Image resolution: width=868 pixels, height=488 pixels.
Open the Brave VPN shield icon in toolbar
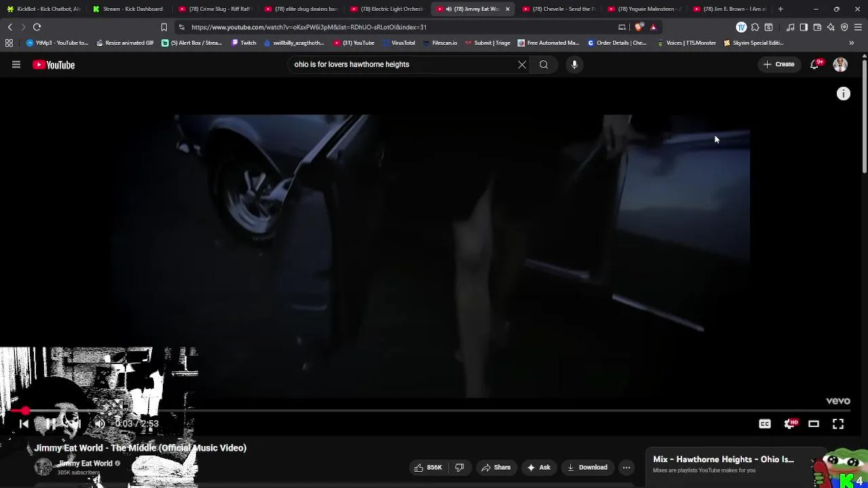[844, 27]
